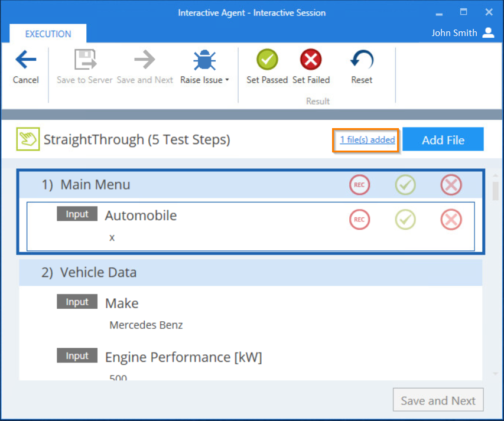Mark Main Menu step as passed
Screen dimensions: 504x421
click(405, 185)
